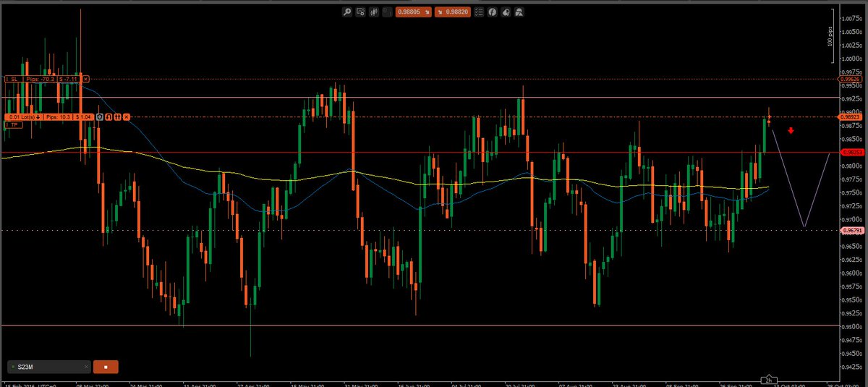Image resolution: width=868 pixels, height=387 pixels.
Task: Stop the running cBot with the orange stop button
Action: tap(106, 367)
